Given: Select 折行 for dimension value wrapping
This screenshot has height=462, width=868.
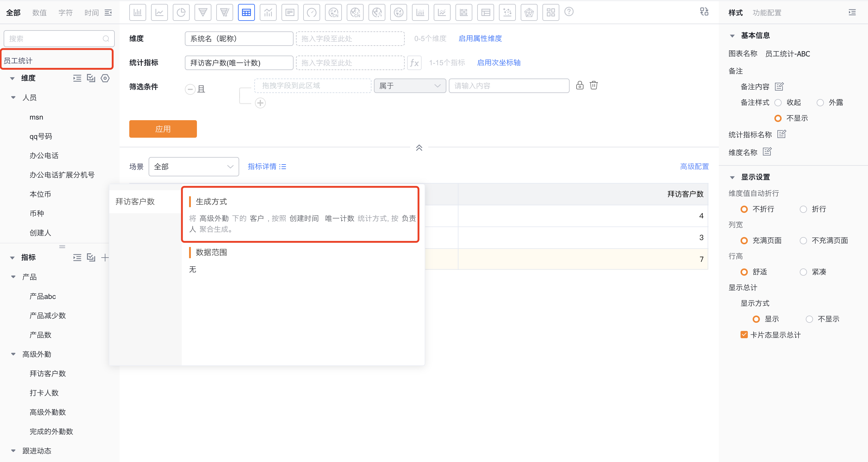Looking at the screenshot, I should (x=804, y=209).
